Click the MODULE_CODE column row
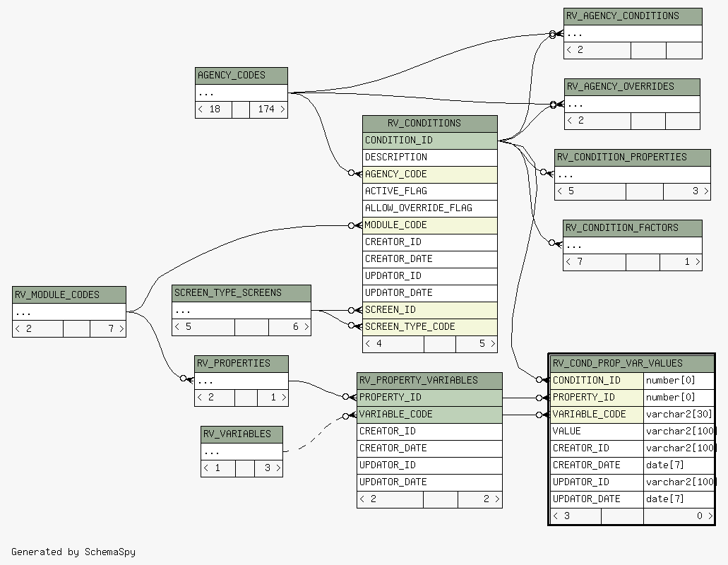 click(x=430, y=225)
